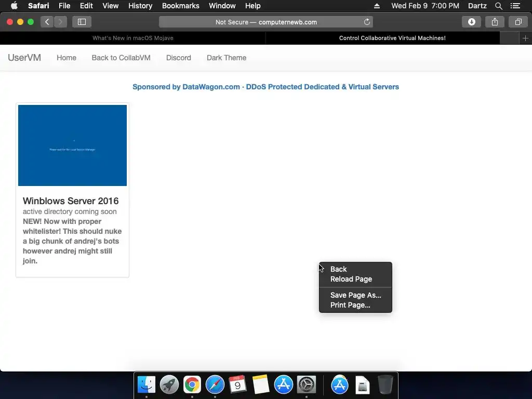Viewport: 532px width, 399px height.
Task: Show the Downloads toolbar button
Action: (x=471, y=22)
